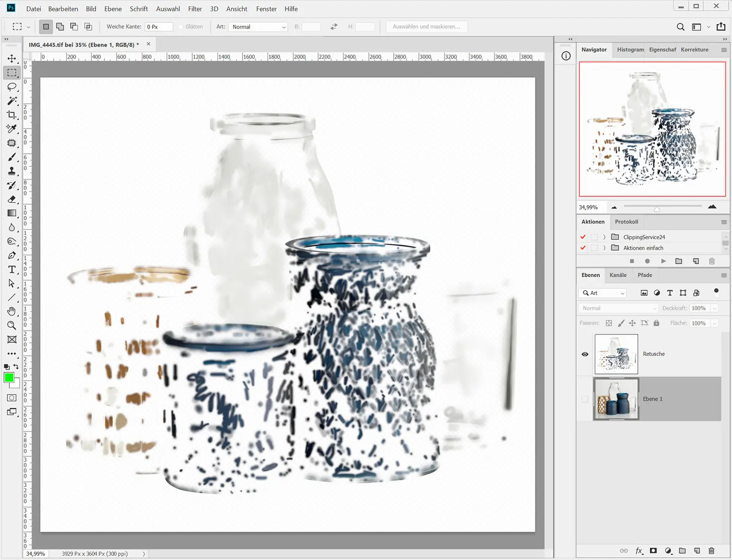Select the Lasso tool
The height and width of the screenshot is (560, 732).
click(x=12, y=87)
